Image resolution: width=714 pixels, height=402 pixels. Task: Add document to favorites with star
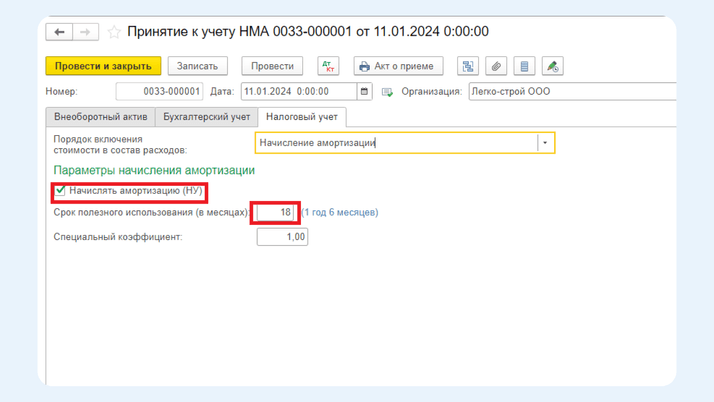114,32
